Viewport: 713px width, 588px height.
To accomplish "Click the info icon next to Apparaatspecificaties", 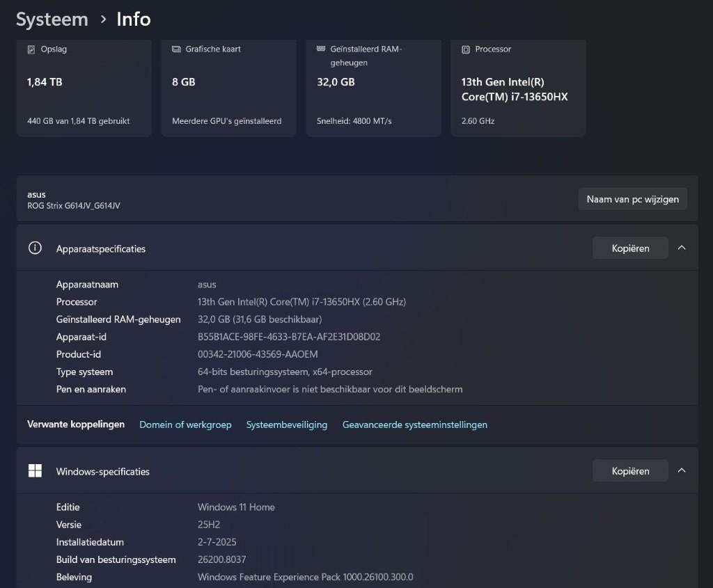I will 35,248.
